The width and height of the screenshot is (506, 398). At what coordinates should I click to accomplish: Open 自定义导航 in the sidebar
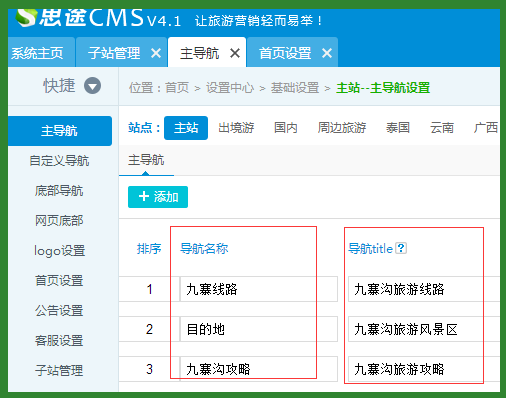tap(59, 161)
